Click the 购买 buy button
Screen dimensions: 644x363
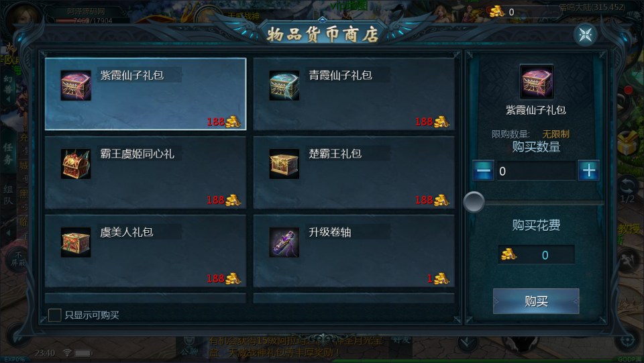tap(536, 301)
